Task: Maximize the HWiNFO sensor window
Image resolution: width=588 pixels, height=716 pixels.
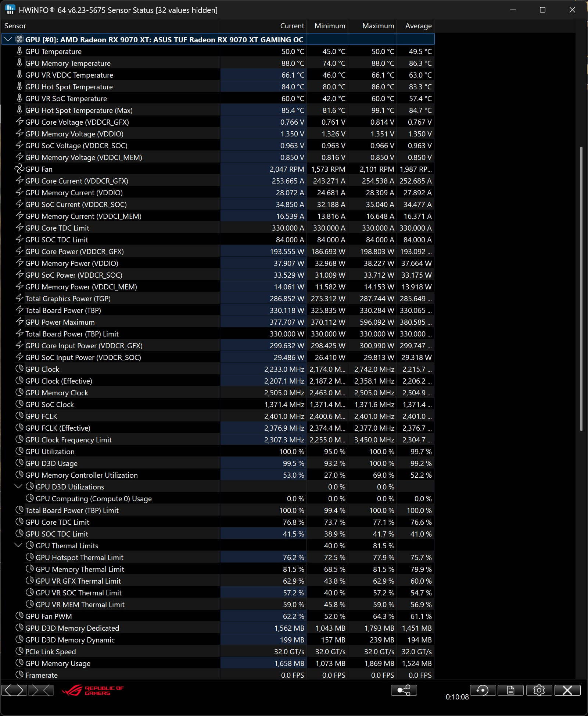Action: (542, 10)
